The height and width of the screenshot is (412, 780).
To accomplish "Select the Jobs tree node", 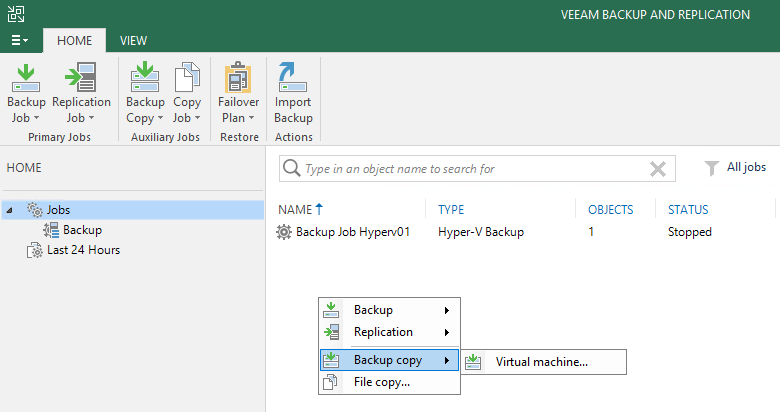I will coord(133,210).
